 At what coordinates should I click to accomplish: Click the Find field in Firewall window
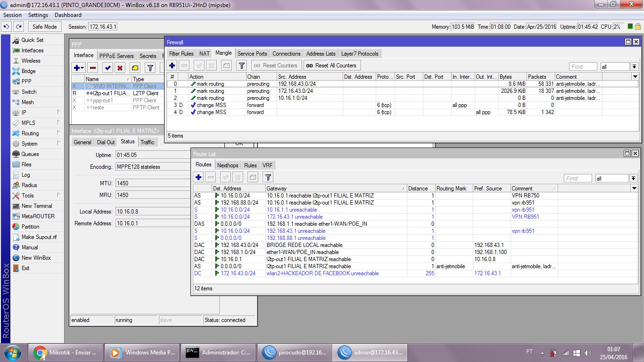[583, 67]
